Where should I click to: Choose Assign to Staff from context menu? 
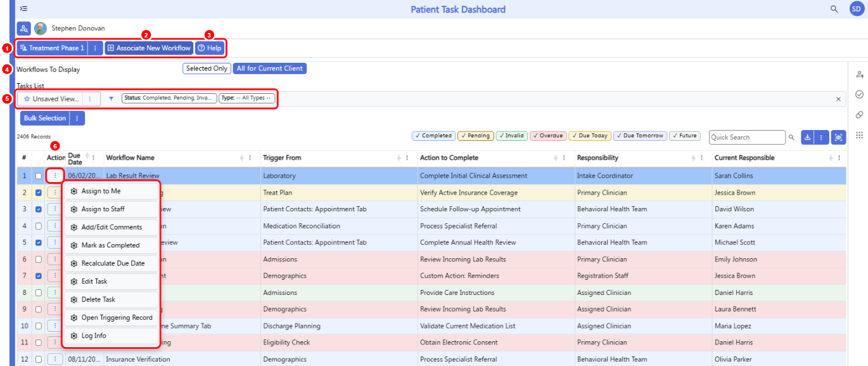(x=112, y=209)
